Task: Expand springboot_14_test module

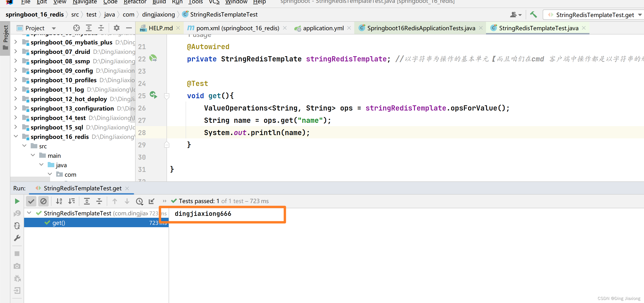Action: coord(16,118)
